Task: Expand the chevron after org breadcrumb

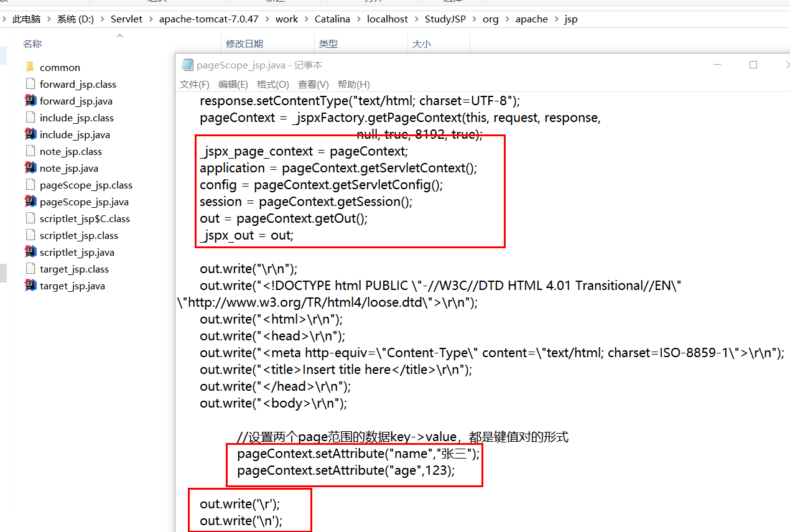Action: 507,19
